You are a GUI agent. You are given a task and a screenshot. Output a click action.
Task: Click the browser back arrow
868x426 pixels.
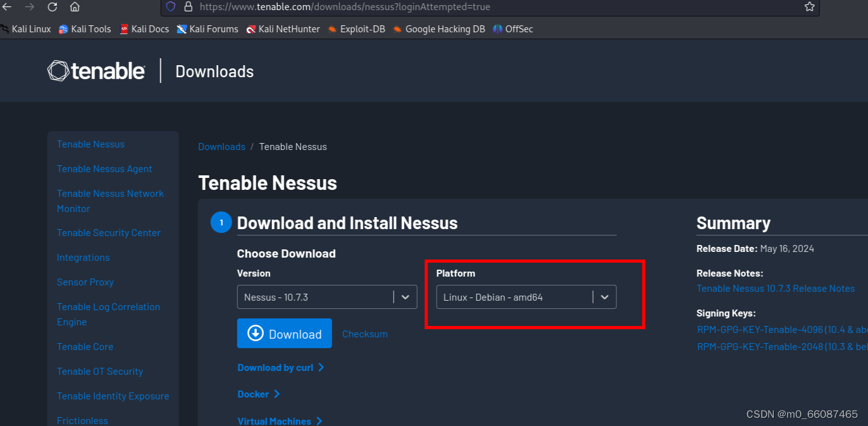point(7,7)
